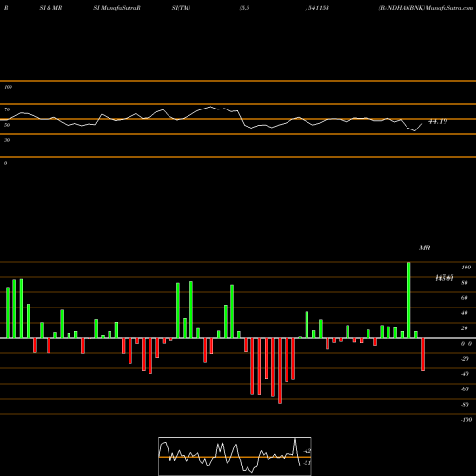
Task: Click the '51' label in mini chart
Action: [307, 463]
